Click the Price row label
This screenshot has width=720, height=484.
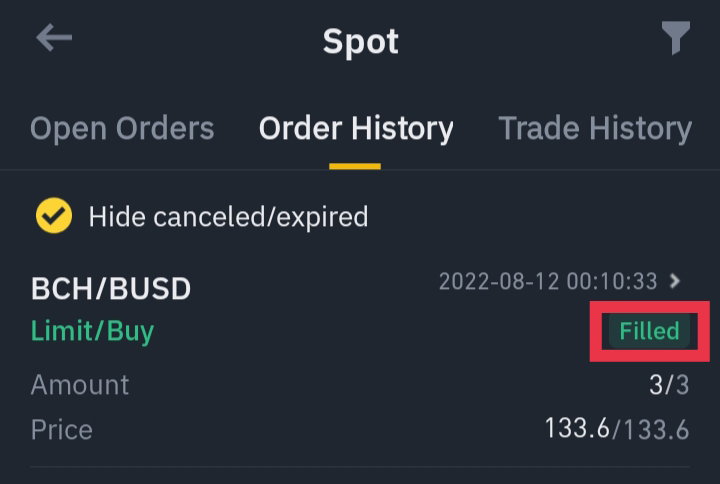pyautogui.click(x=62, y=430)
